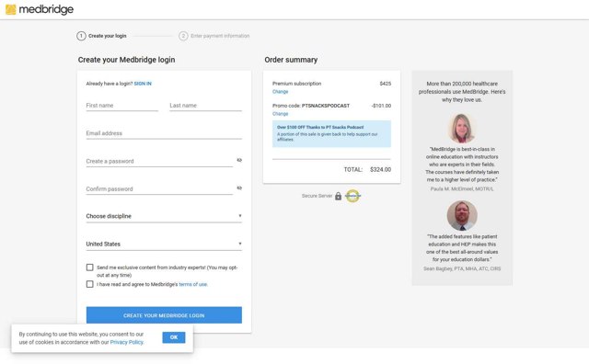Focus the Last name field
The image size is (589, 364).
[x=205, y=106]
